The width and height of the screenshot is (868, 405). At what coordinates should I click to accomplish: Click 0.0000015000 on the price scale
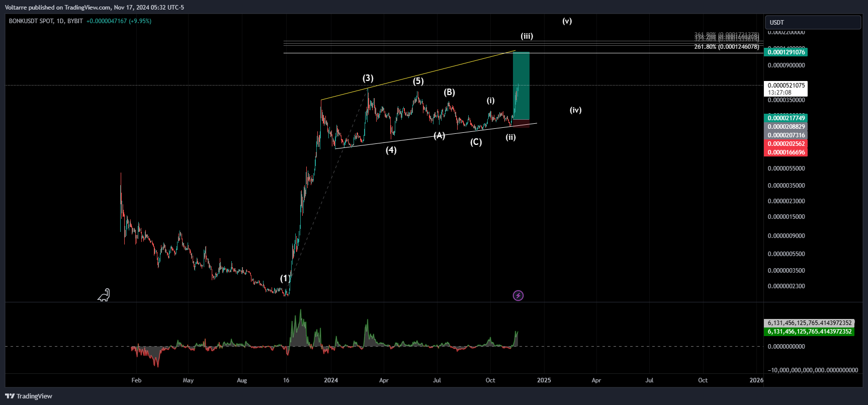coord(786,217)
